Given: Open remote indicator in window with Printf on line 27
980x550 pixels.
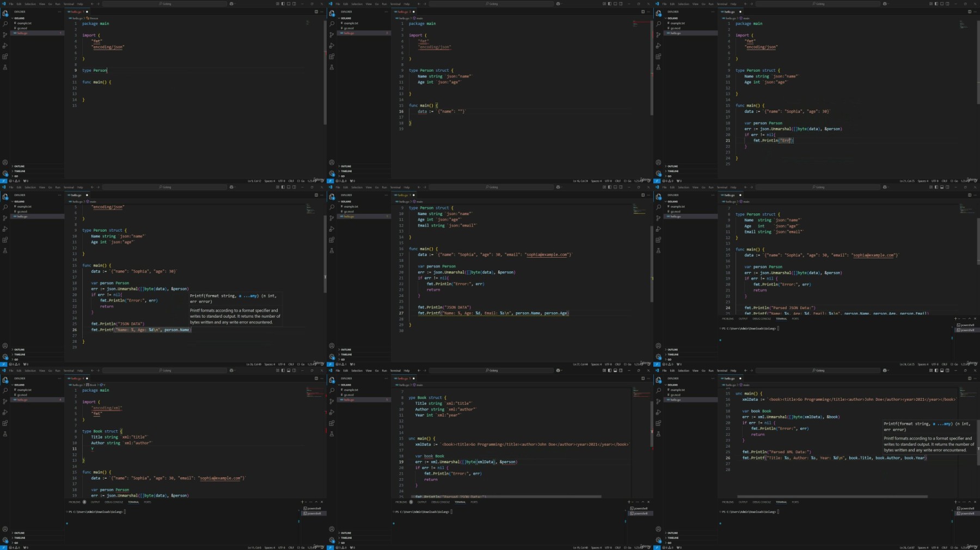Looking at the screenshot, I should click(329, 364).
